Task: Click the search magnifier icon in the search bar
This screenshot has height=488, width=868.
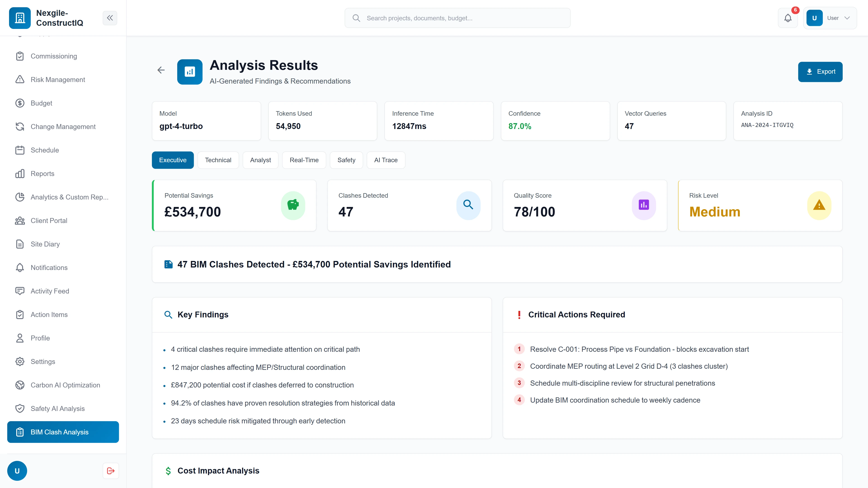Action: (x=356, y=18)
